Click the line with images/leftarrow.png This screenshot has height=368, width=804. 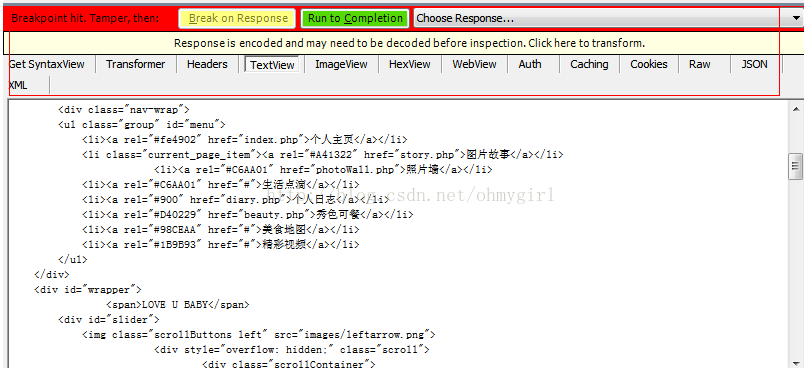point(258,335)
